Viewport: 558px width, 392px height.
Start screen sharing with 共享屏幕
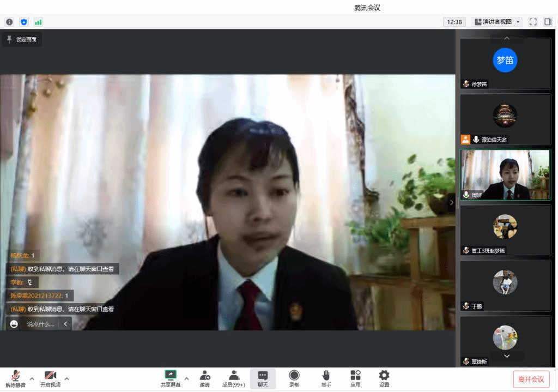171,378
